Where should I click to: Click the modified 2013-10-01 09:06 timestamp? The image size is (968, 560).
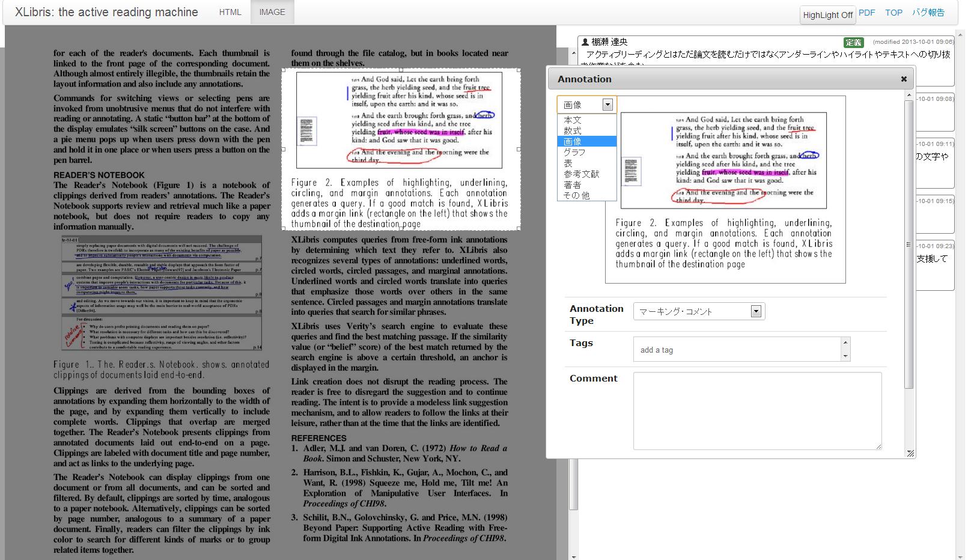pyautogui.click(x=913, y=41)
